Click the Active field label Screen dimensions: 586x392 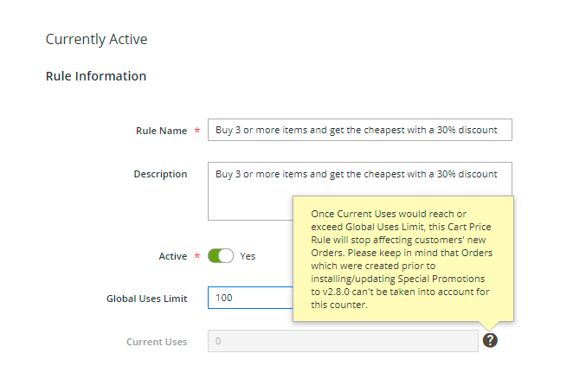click(172, 256)
